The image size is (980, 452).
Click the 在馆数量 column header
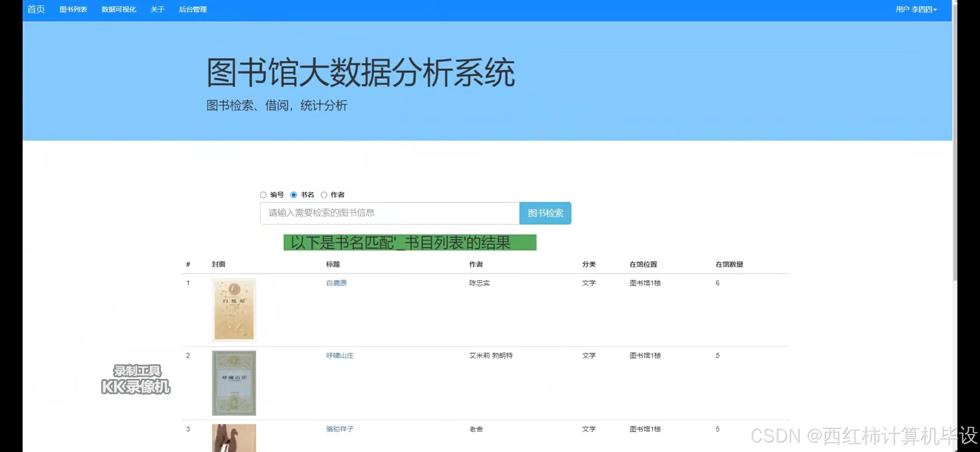click(x=729, y=264)
